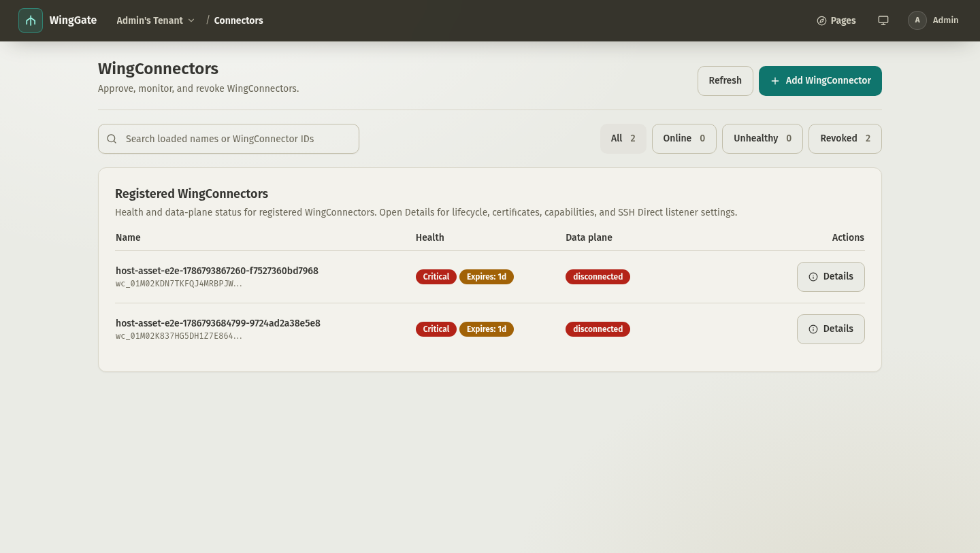Click Expires: 1d badge for host-asset-e2e-1786793867260 row

pos(487,277)
